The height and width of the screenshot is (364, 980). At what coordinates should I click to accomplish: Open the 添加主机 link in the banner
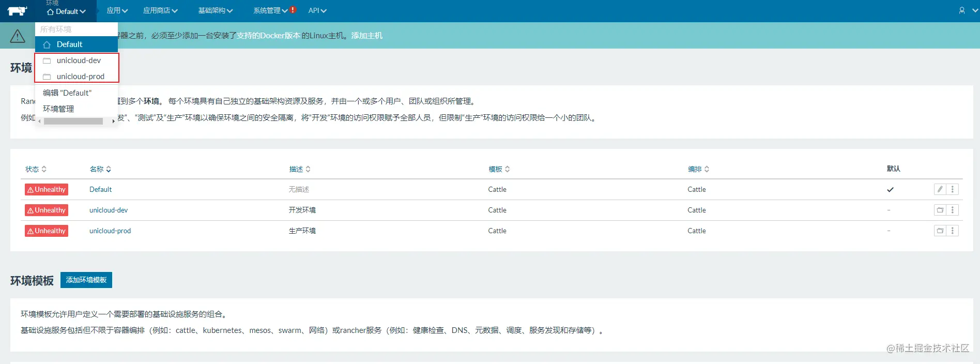coord(367,36)
